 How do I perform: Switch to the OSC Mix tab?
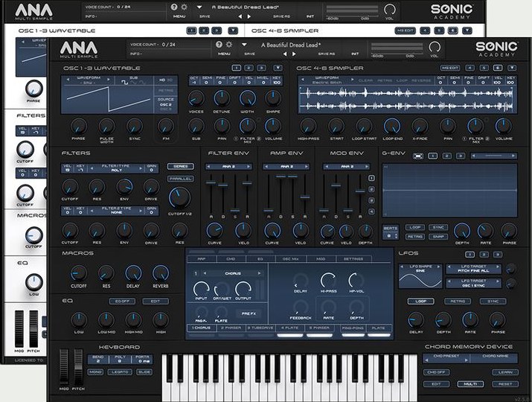(x=291, y=259)
